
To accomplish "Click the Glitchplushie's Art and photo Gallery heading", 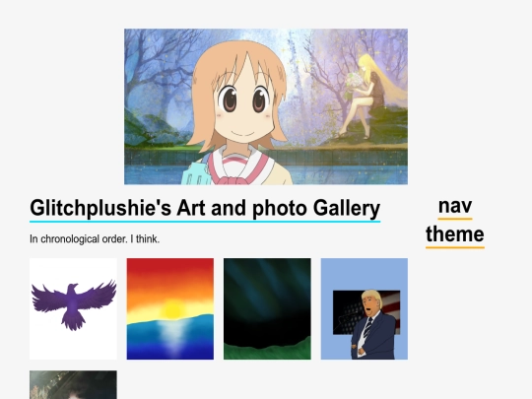I will pyautogui.click(x=205, y=208).
